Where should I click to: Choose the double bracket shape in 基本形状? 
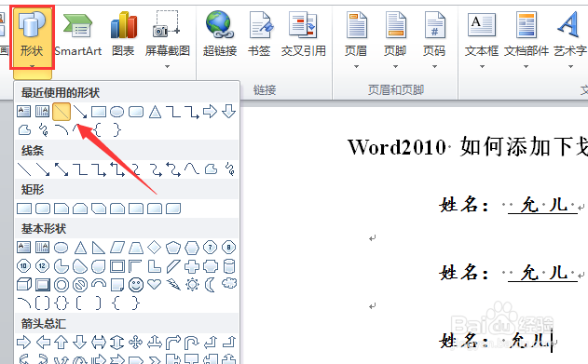(x=42, y=303)
